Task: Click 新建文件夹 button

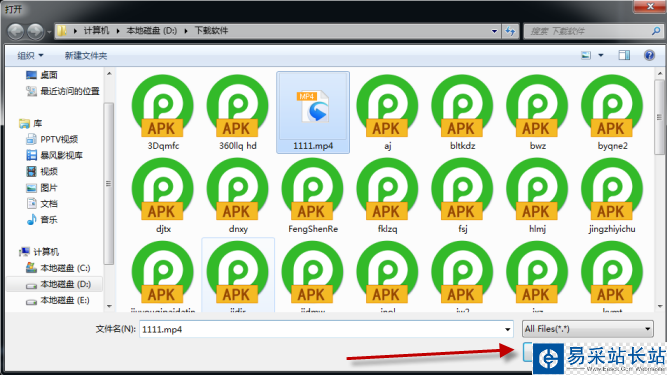Action: coord(86,56)
